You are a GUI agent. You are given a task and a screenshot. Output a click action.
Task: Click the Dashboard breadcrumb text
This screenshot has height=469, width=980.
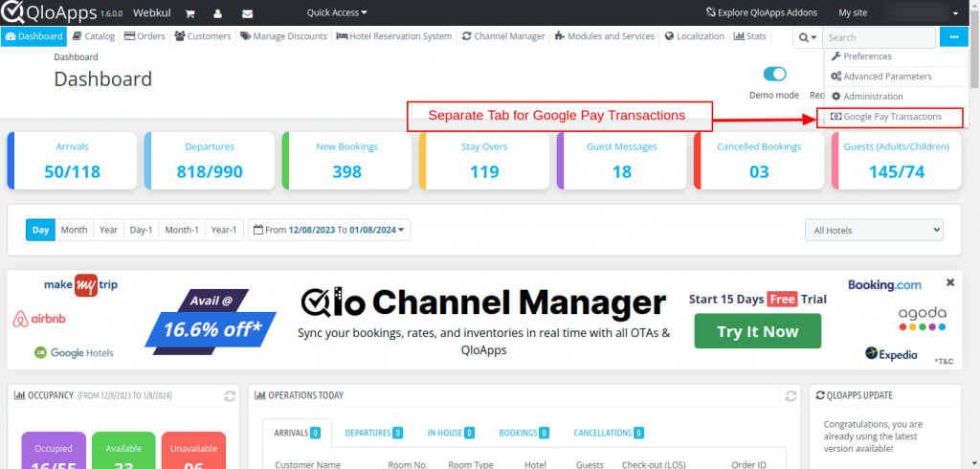[x=76, y=56]
